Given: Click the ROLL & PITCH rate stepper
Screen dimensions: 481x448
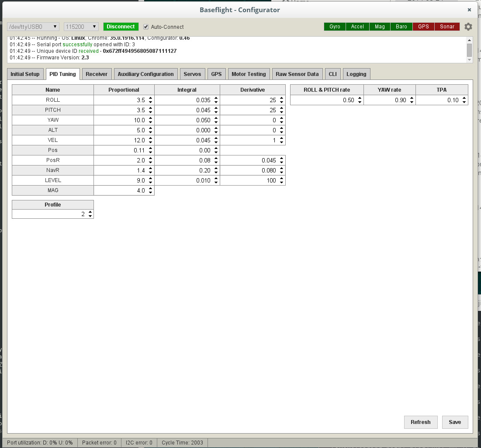Looking at the screenshot, I should 360,100.
